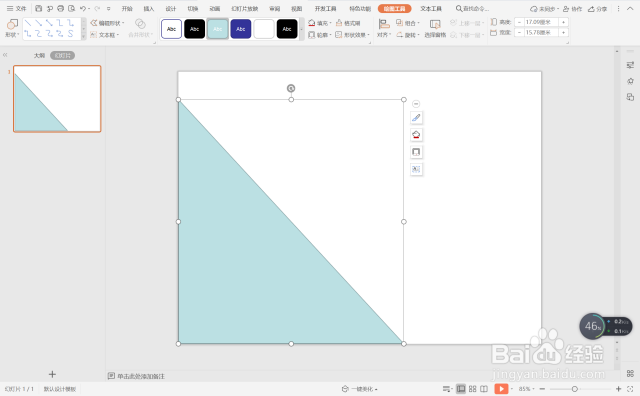Open the 形状 shapes dropdown
Viewport: 640px width, 396px height.
click(12, 29)
